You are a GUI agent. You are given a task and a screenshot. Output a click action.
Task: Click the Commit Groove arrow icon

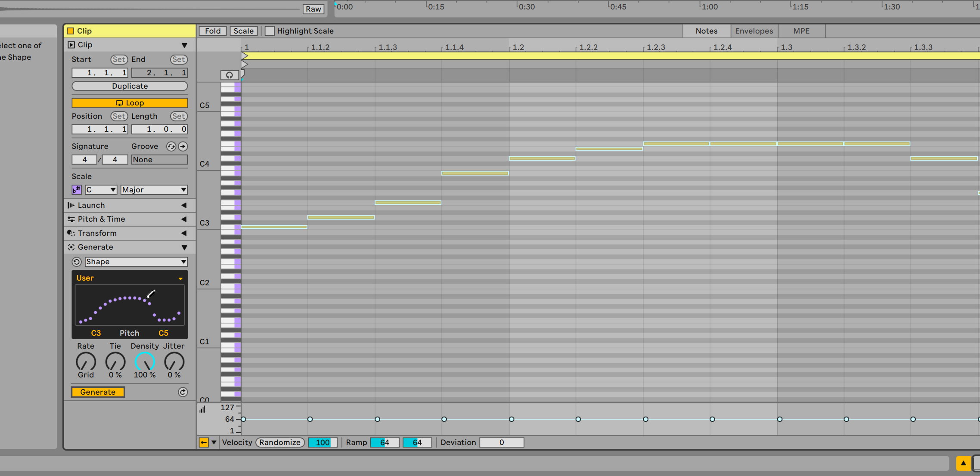(183, 146)
